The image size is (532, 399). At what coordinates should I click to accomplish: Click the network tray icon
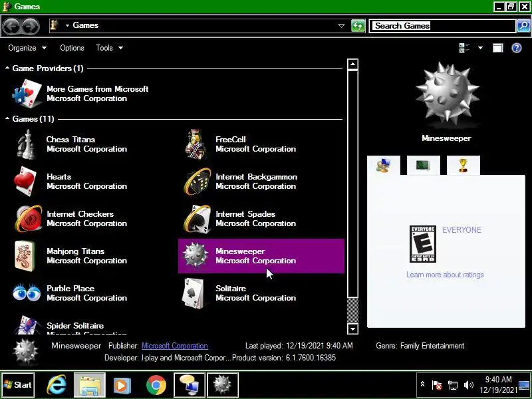(x=453, y=385)
